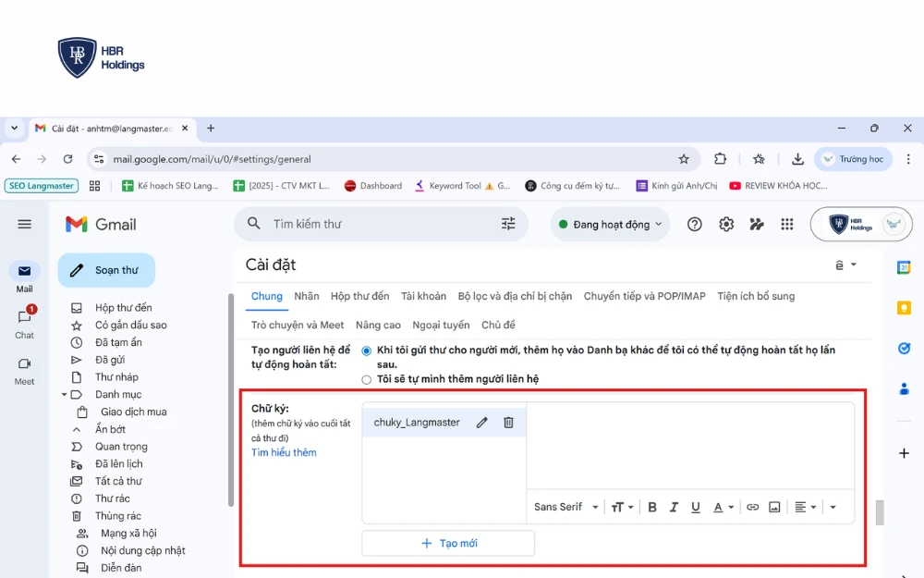Image resolution: width=924 pixels, height=578 pixels.
Task: Open tab search dropdown in Chrome
Action: [14, 128]
